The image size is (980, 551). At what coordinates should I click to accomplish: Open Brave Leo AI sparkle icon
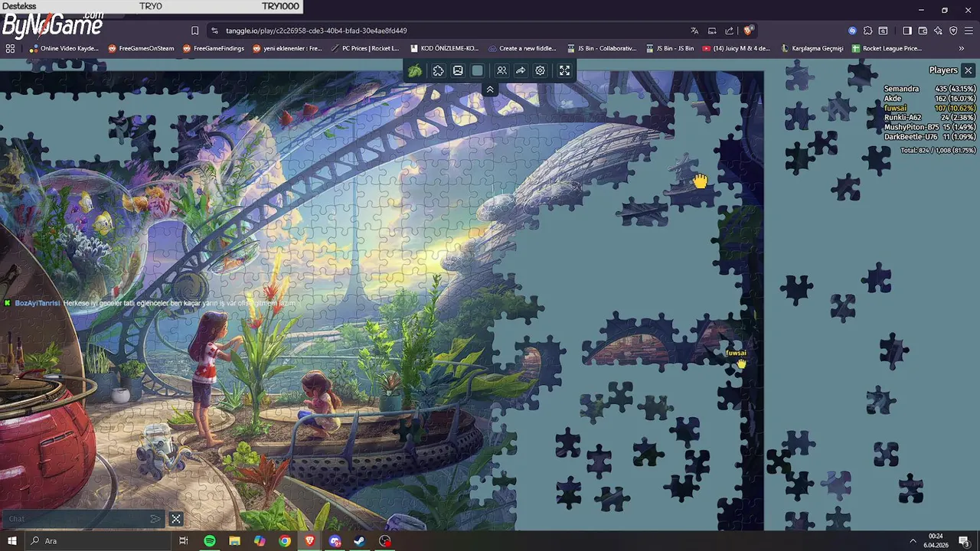[x=938, y=31]
